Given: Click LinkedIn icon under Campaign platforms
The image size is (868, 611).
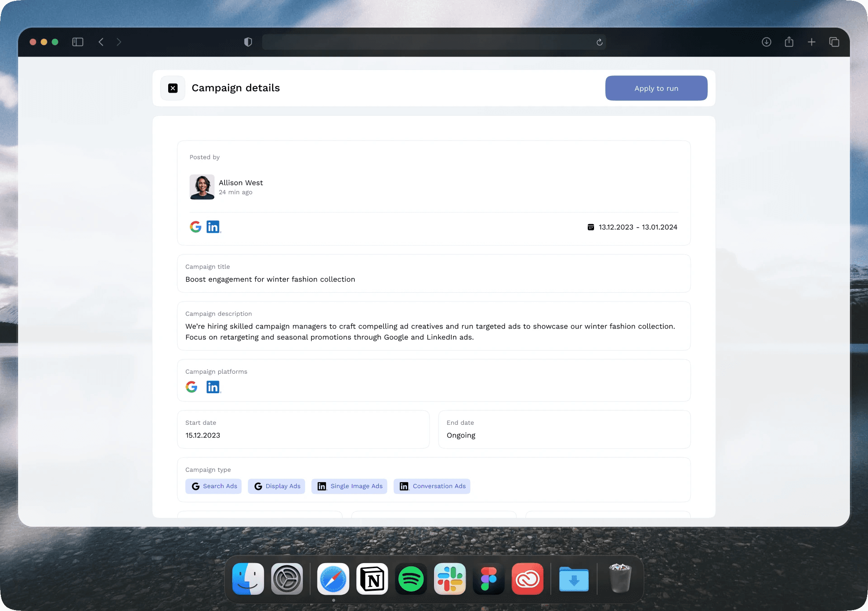Looking at the screenshot, I should [213, 387].
